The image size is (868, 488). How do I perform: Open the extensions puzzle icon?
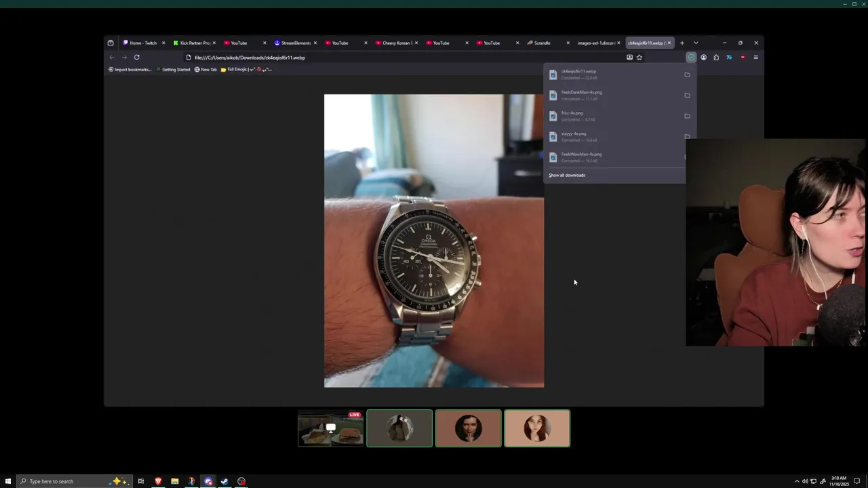716,58
